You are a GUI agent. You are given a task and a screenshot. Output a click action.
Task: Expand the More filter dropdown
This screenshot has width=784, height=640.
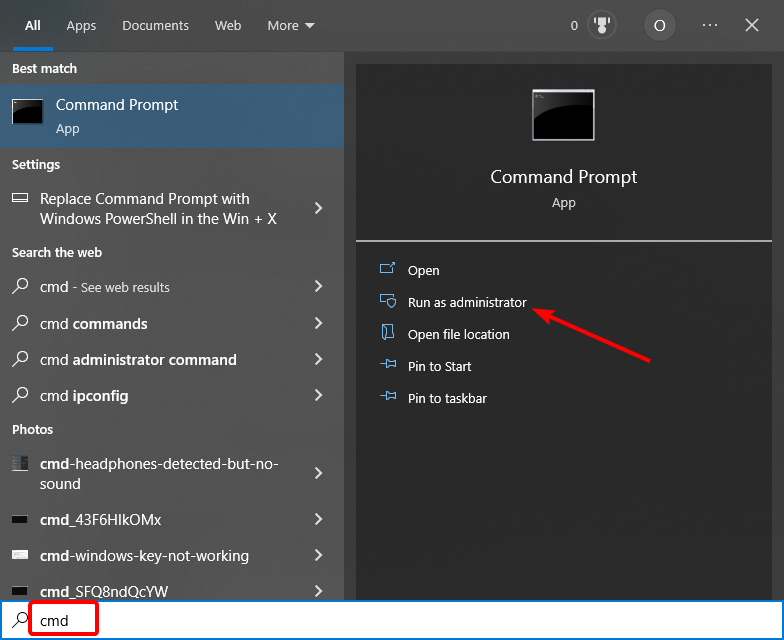tap(291, 26)
